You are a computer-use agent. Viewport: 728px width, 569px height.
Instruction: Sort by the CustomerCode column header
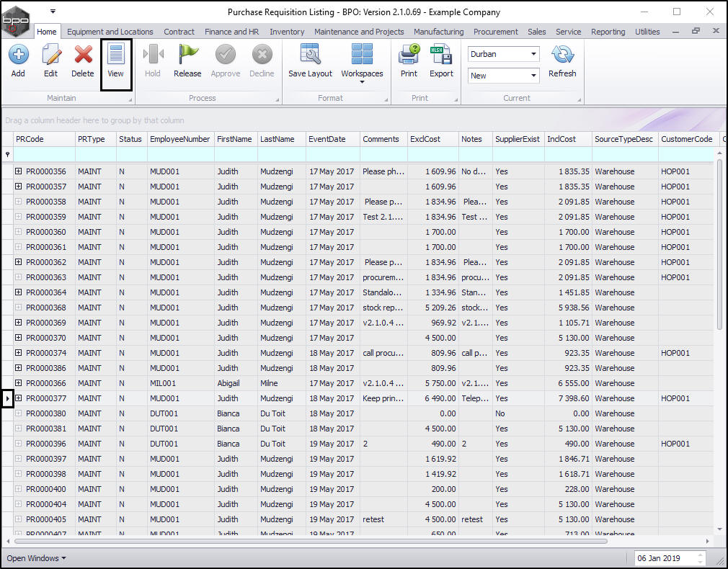[x=688, y=139]
